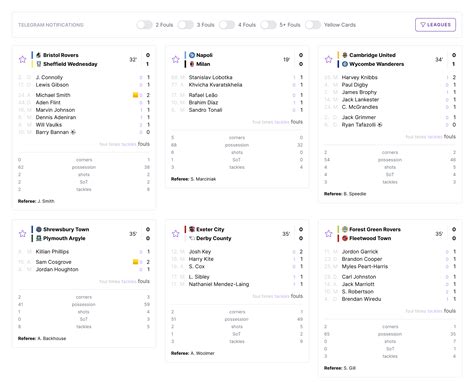Click referee A. Backhouse label
Viewport: 474px width, 382px height.
tap(42, 338)
